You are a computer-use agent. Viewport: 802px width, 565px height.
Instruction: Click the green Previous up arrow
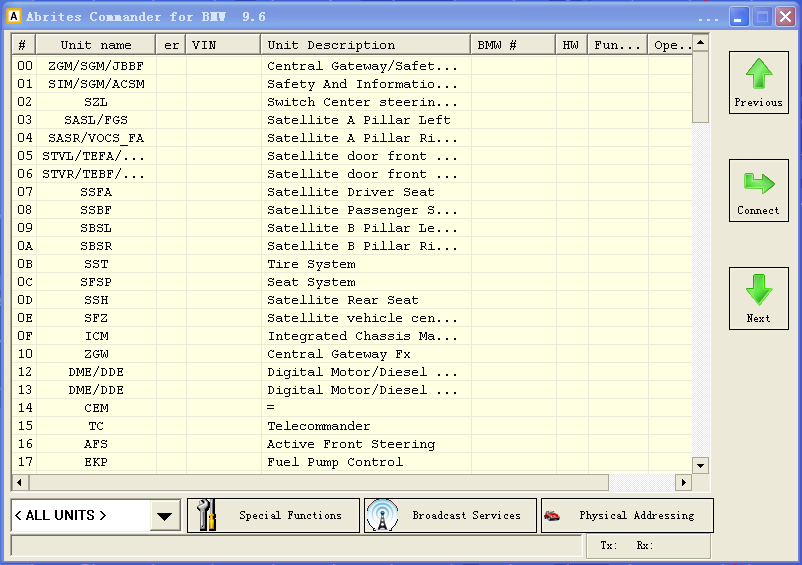point(759,82)
